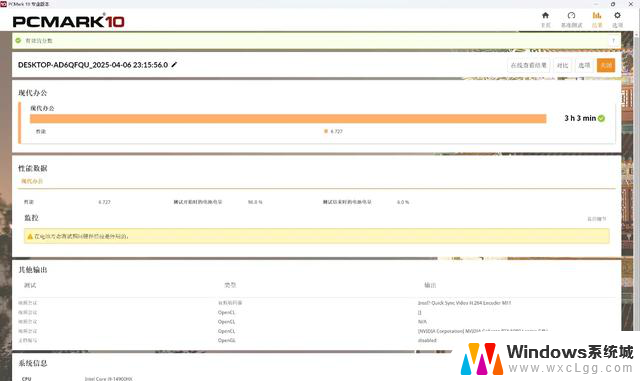
Task: Click the question mark help button
Action: (613, 40)
